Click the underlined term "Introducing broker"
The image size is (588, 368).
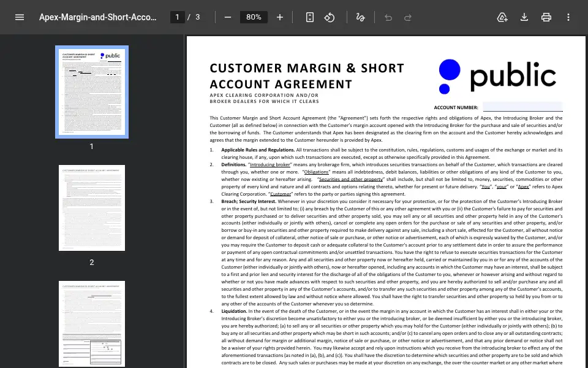pos(270,164)
